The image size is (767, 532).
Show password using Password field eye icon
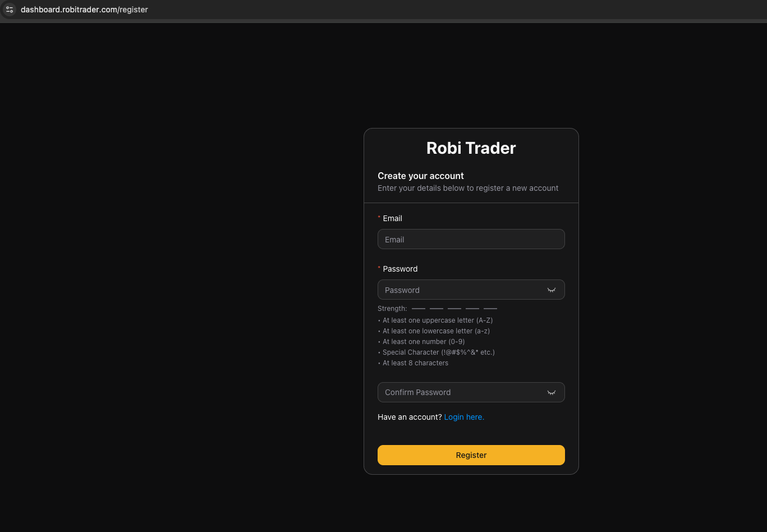coord(551,290)
